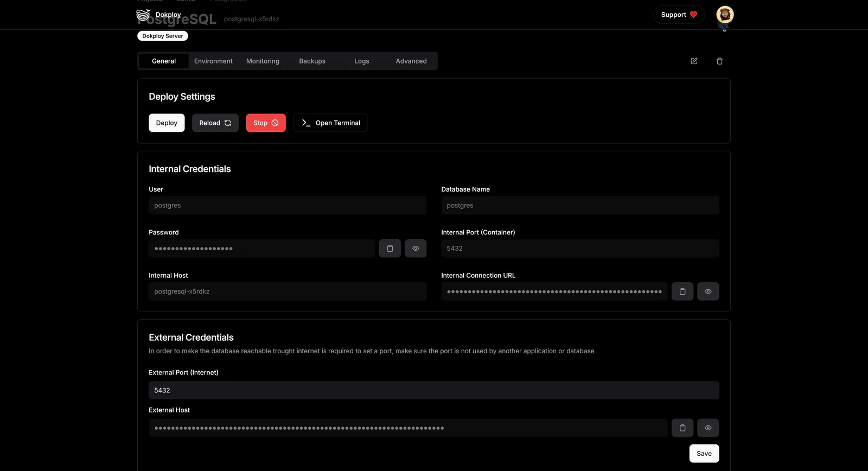Screen dimensions: 868x471
Task: Copy the External Host value
Action: tap(682, 428)
